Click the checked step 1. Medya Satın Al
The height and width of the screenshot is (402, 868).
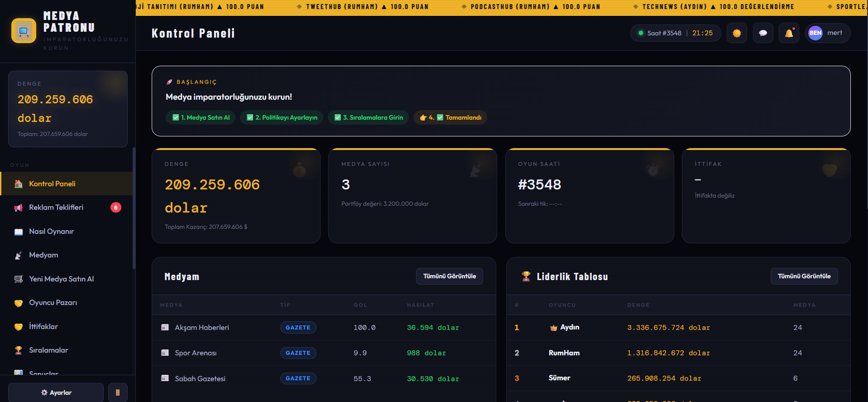click(x=201, y=117)
